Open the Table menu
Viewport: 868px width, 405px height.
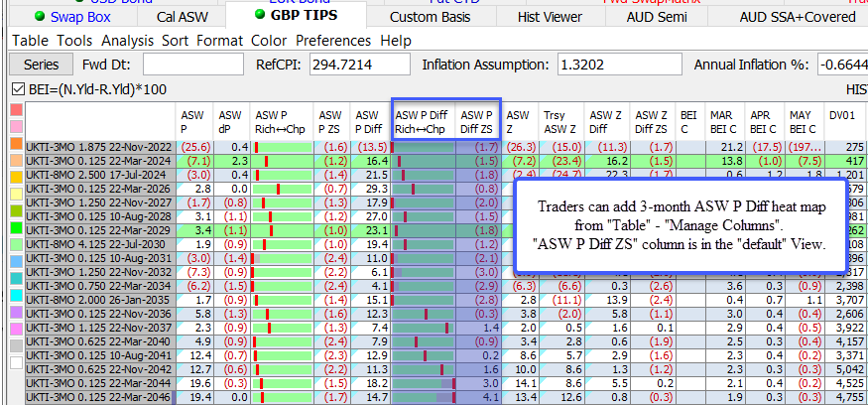pos(31,41)
